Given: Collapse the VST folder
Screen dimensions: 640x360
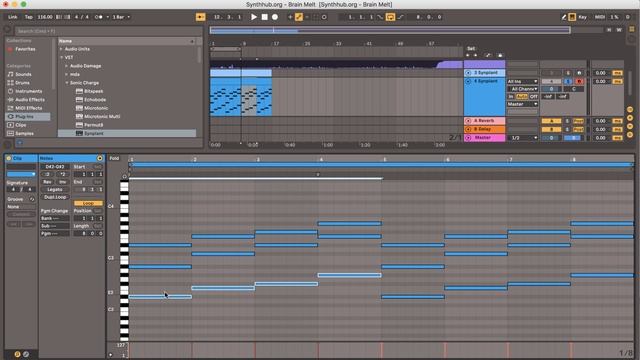Looking at the screenshot, I should (x=62, y=58).
